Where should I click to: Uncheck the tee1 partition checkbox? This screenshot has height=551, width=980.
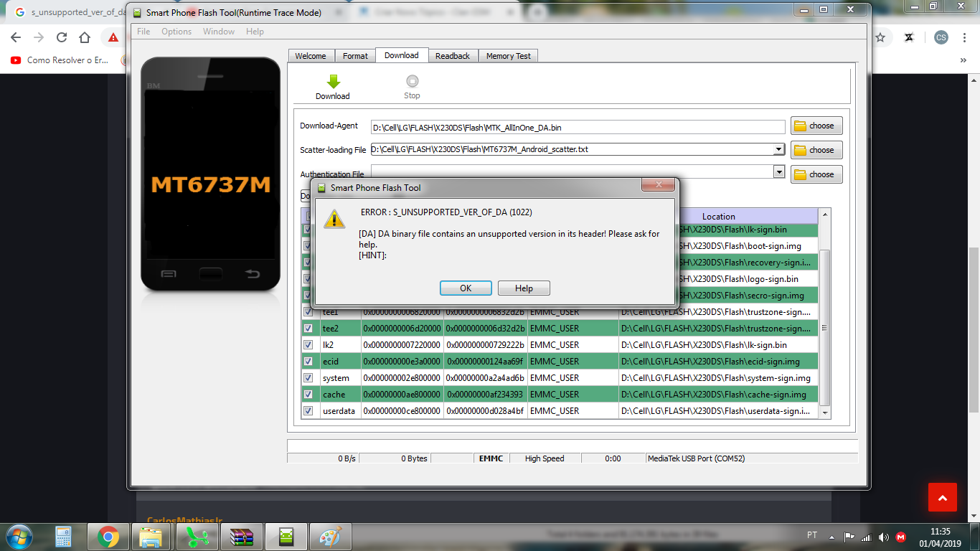[x=308, y=312]
